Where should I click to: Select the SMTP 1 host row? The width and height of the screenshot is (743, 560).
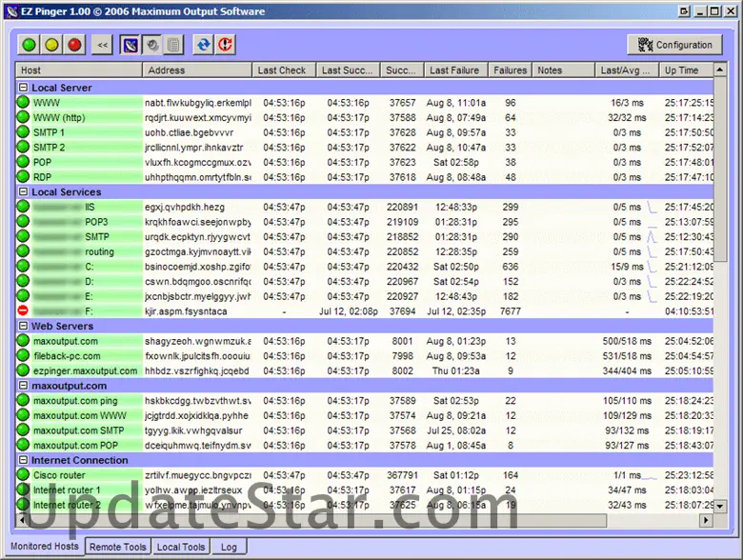point(365,132)
